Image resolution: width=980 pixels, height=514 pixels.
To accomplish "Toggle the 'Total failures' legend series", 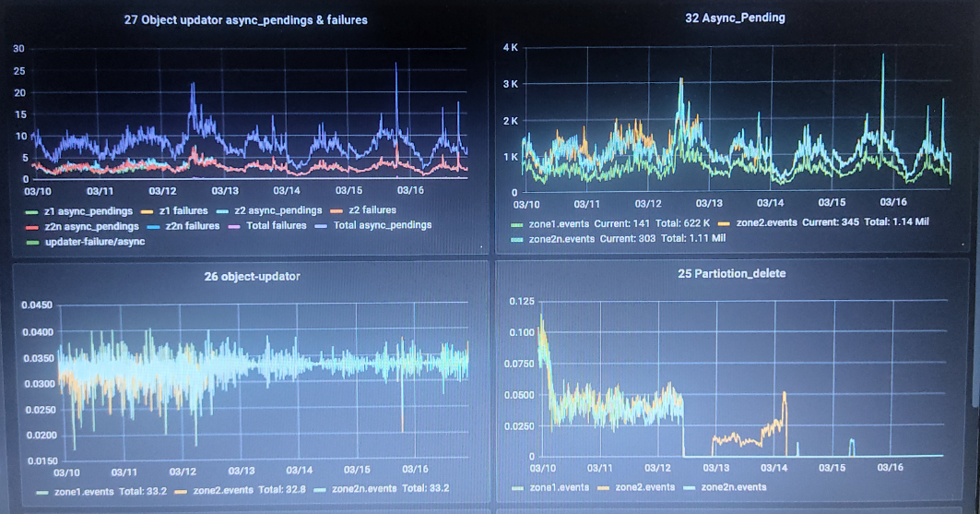I will pos(277,225).
